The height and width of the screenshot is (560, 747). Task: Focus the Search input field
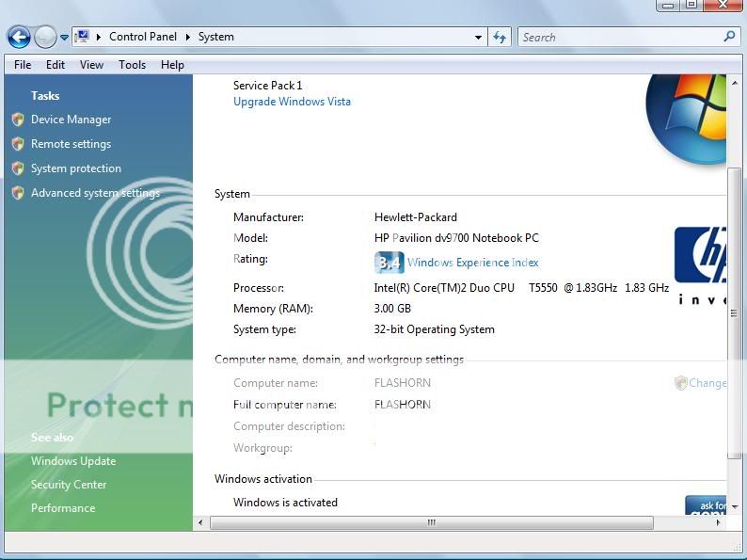click(x=620, y=37)
